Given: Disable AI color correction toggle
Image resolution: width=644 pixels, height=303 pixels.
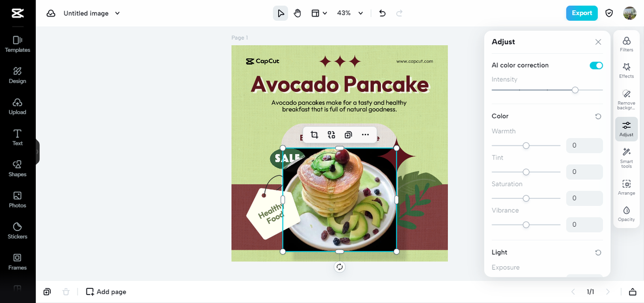Looking at the screenshot, I should coord(596,65).
